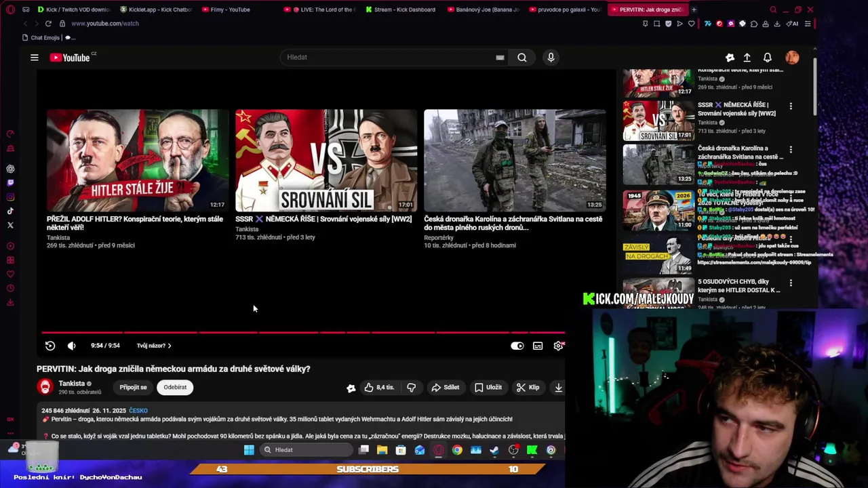
Task: Replay the video with the replay button
Action: (50, 346)
